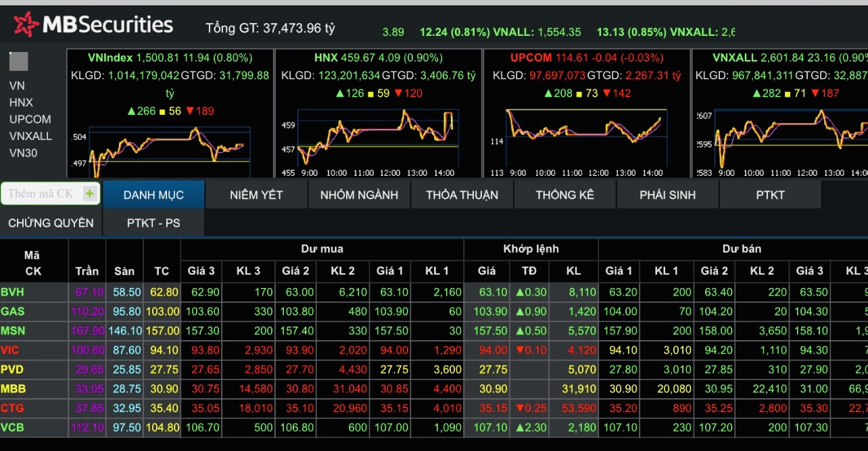Open the PTKT - PS tab
The image size is (868, 451).
tap(153, 222)
